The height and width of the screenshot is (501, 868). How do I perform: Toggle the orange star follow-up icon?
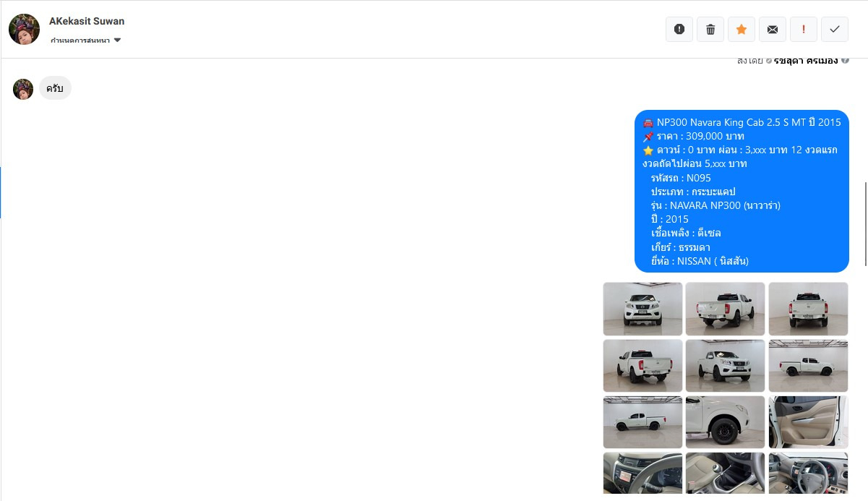click(x=742, y=29)
